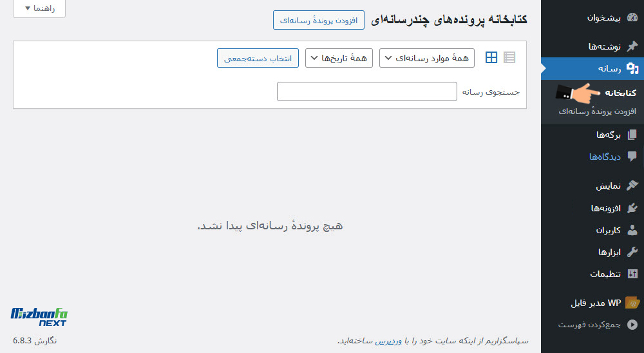Open 'افزودن پروندهٔ رسانه‌ای' sidebar submenu item
Viewport: 644px width, 353px height.
[598, 111]
